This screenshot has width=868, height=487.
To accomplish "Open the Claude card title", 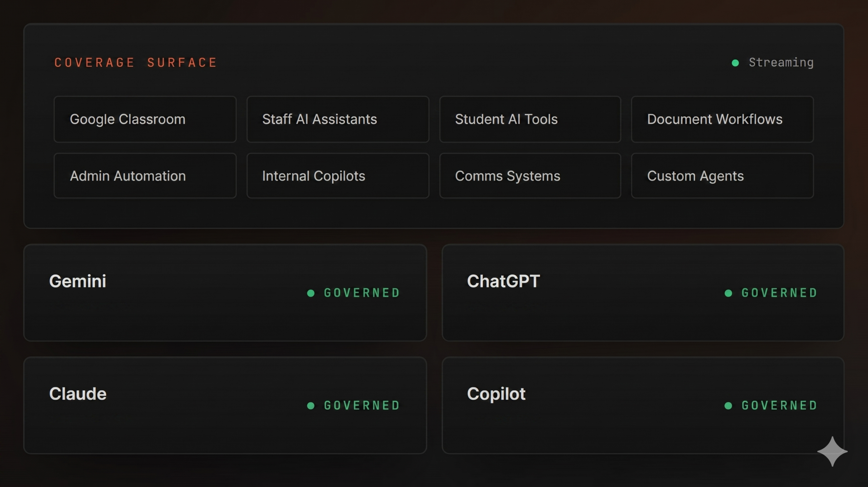I will (x=78, y=394).
